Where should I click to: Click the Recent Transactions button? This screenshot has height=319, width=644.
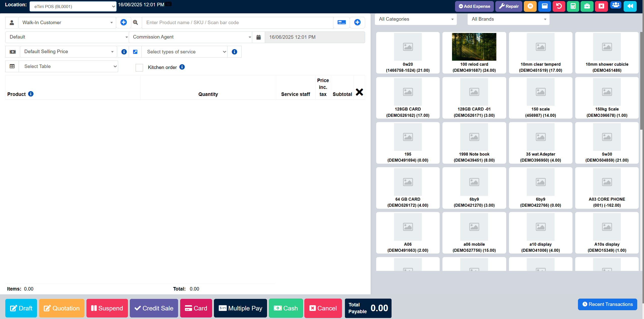pyautogui.click(x=607, y=304)
